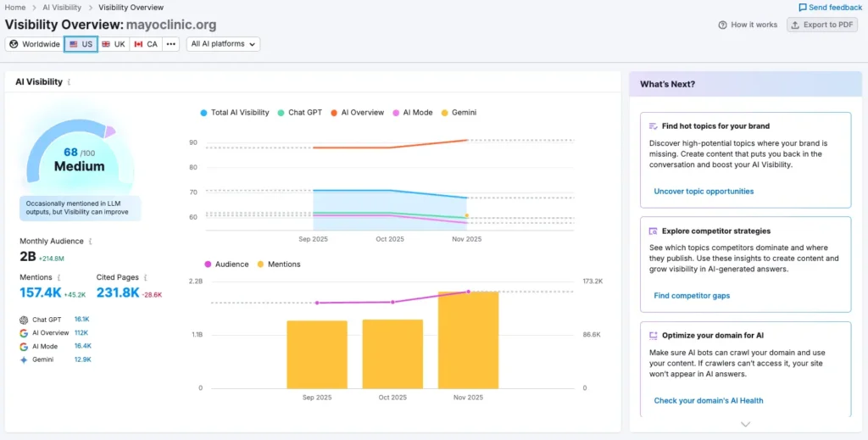Go to AI Visibility breadcrumb

click(62, 8)
